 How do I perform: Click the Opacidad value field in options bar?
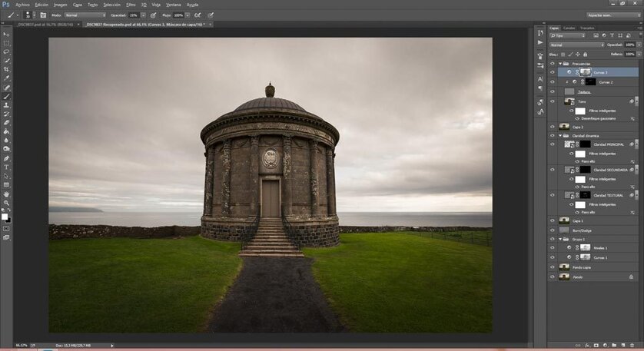(135, 15)
